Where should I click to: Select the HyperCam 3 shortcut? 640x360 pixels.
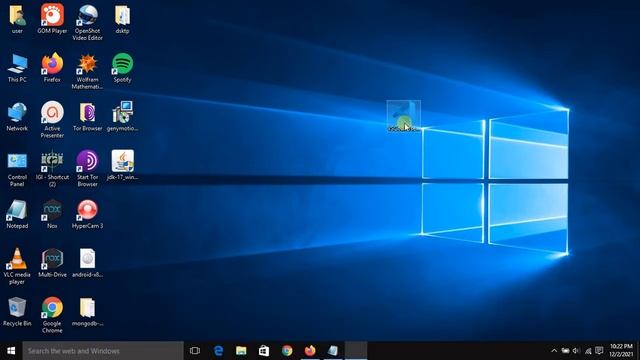pyautogui.click(x=87, y=214)
